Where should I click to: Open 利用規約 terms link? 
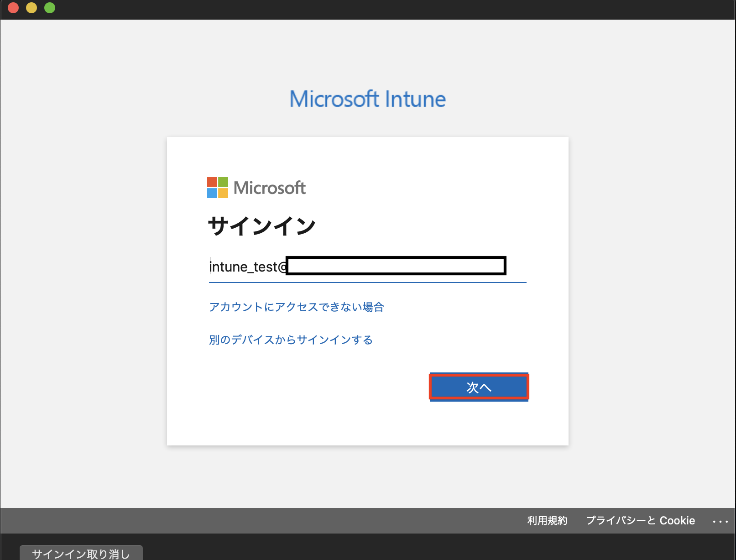click(547, 521)
